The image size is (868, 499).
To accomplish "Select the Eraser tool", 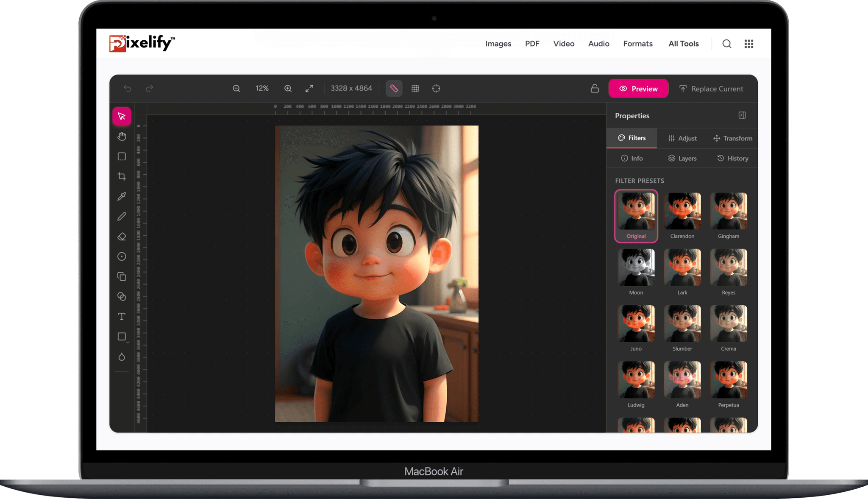I will [122, 236].
